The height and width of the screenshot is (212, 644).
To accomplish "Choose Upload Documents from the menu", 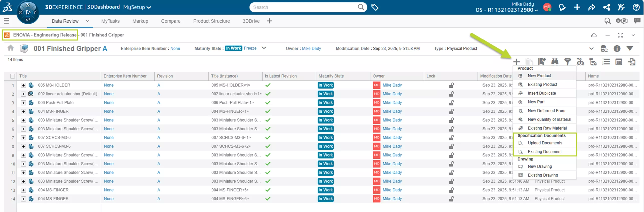I will coord(545,143).
